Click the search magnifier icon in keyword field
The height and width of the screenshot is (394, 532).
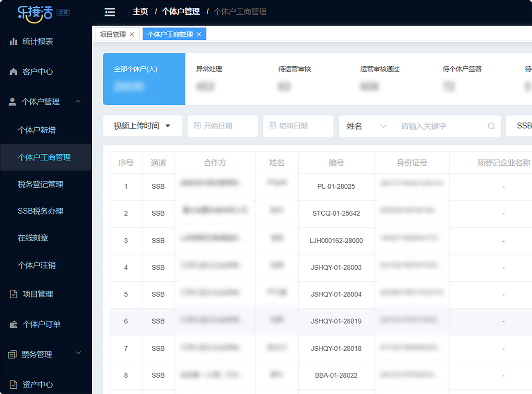tap(491, 126)
